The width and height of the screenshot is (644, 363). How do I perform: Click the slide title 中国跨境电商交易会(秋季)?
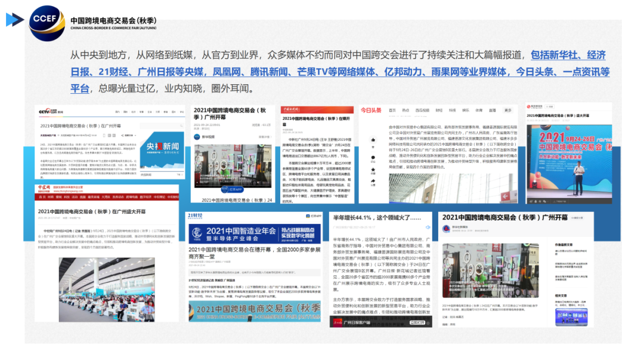point(113,20)
